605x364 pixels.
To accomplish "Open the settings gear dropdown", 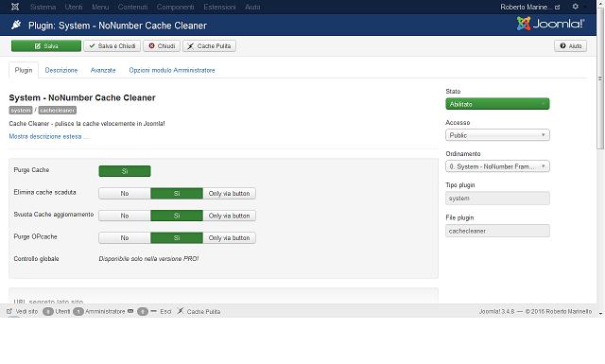I will (576, 7).
